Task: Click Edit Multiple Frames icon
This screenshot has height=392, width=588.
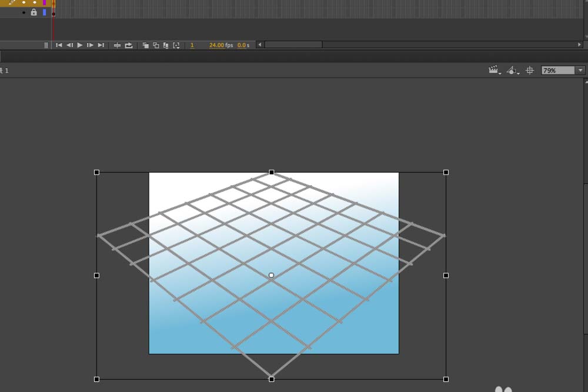Action: [x=166, y=45]
